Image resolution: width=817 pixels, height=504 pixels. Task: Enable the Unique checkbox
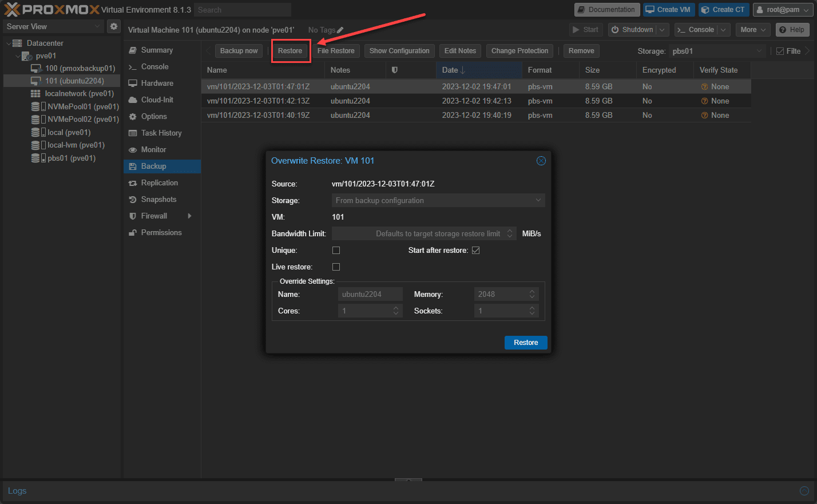pos(336,251)
